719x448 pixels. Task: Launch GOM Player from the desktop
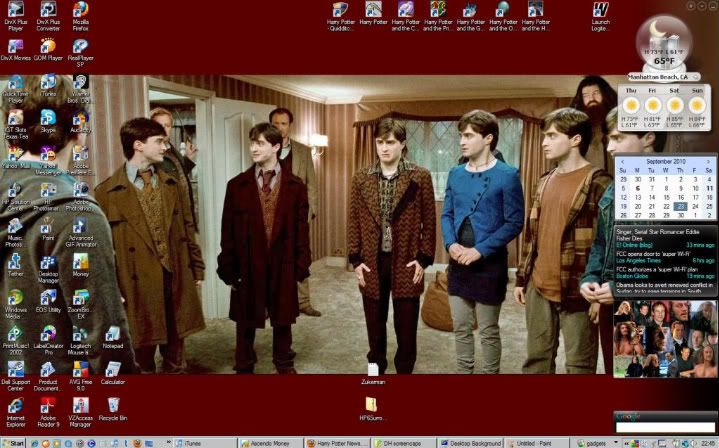coord(48,50)
